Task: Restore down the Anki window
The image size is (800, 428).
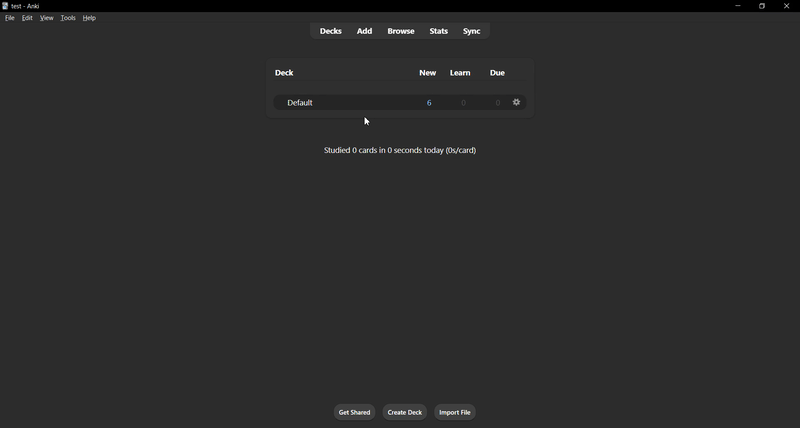Action: pos(762,6)
